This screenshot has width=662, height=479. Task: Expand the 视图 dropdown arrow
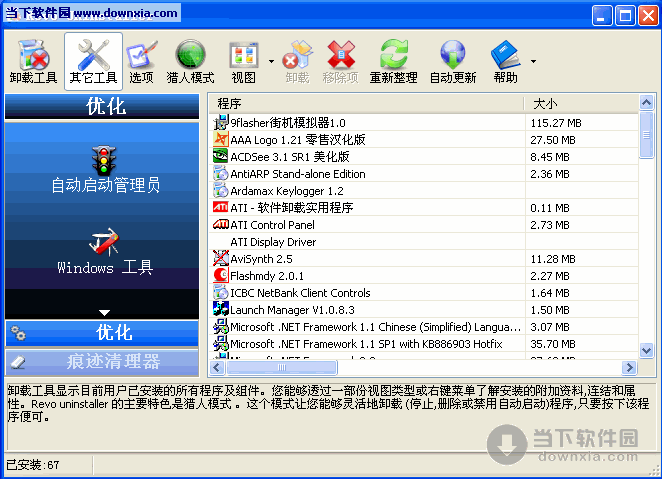tap(271, 61)
